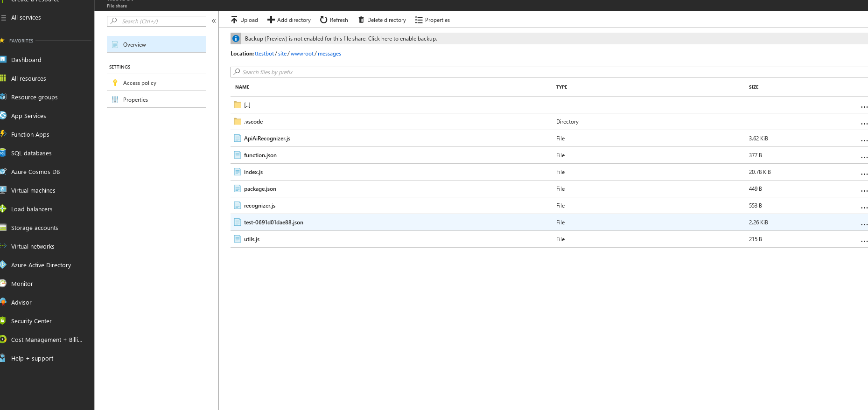Click the .vscode folder icon
Viewport: 868px width, 410px height.
(238, 121)
